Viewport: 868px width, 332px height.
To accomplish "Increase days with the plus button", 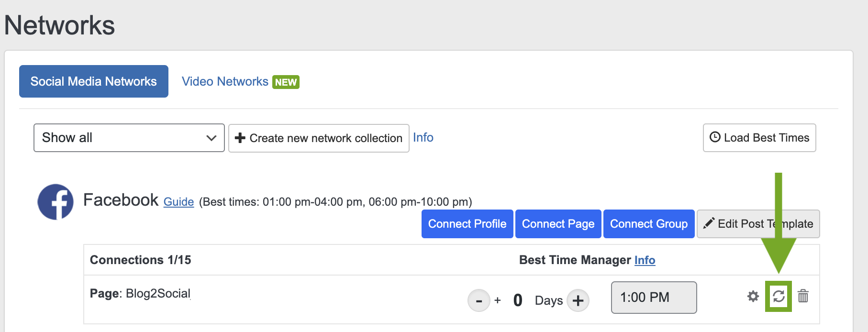I will (578, 300).
